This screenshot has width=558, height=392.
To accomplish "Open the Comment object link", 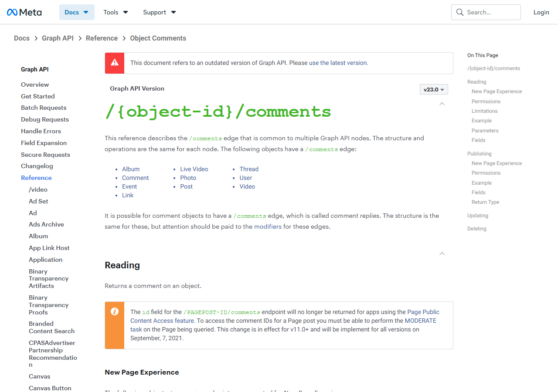I will [136, 178].
